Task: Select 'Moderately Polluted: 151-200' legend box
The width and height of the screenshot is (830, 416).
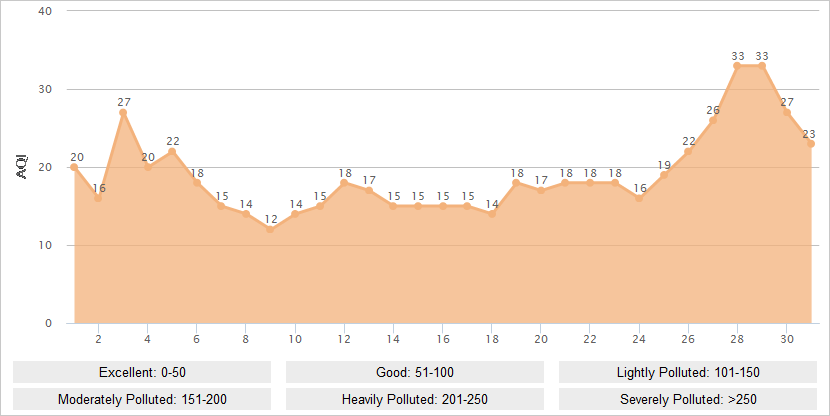Action: [142, 399]
